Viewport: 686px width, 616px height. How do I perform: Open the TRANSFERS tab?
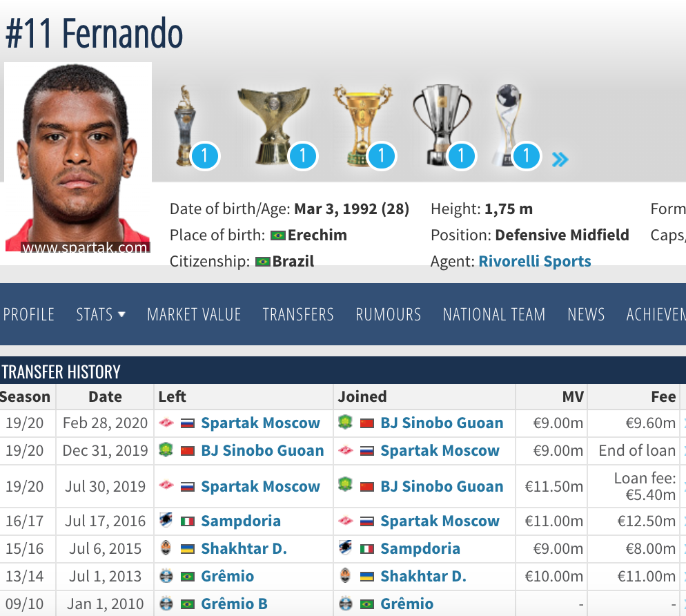[298, 314]
